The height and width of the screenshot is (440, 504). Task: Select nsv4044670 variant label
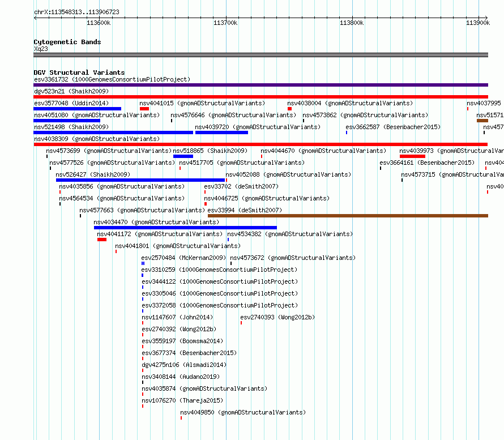pyautogui.click(x=323, y=151)
